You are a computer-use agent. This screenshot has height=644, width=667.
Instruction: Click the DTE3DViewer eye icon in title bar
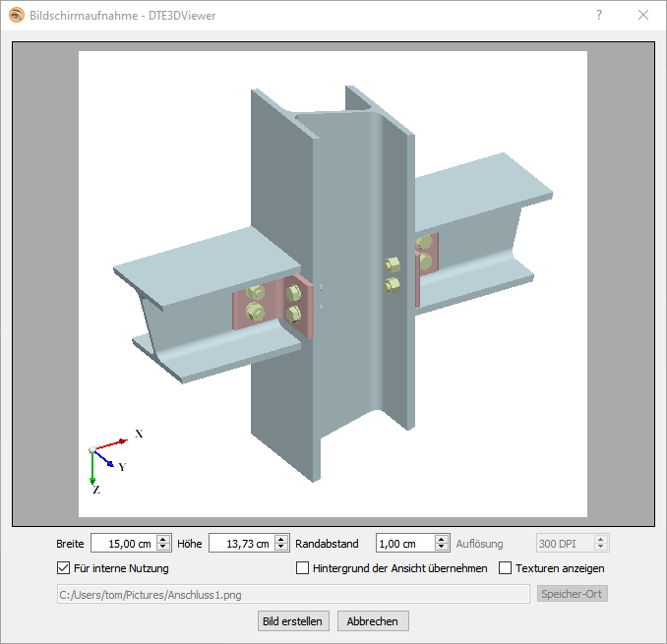click(x=16, y=15)
